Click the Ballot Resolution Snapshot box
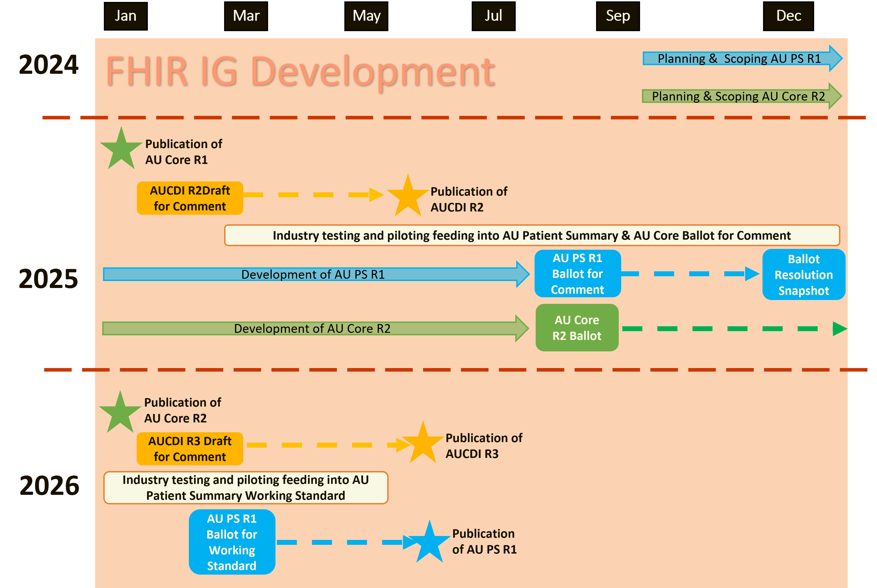 (x=803, y=275)
